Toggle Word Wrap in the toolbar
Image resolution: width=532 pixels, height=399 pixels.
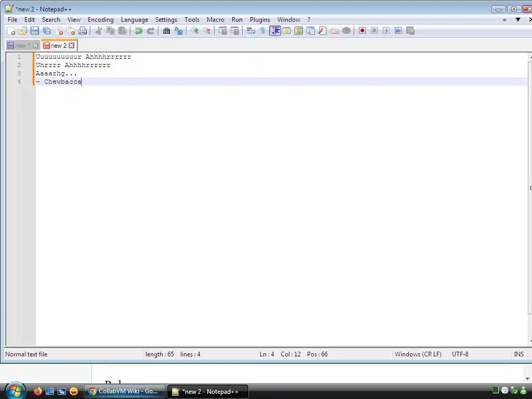(250, 31)
